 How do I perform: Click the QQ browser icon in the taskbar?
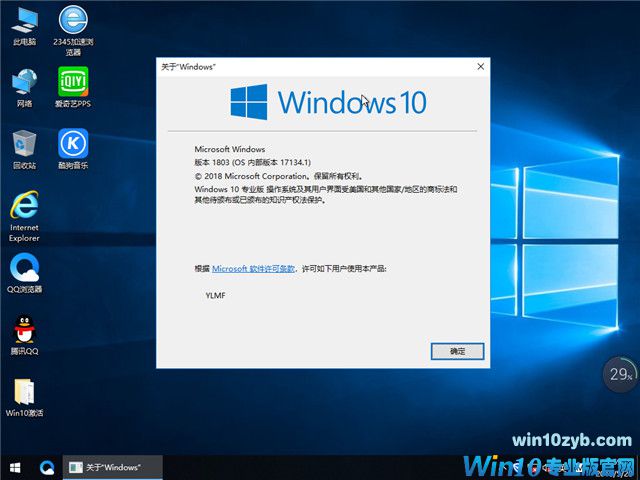tap(47, 467)
